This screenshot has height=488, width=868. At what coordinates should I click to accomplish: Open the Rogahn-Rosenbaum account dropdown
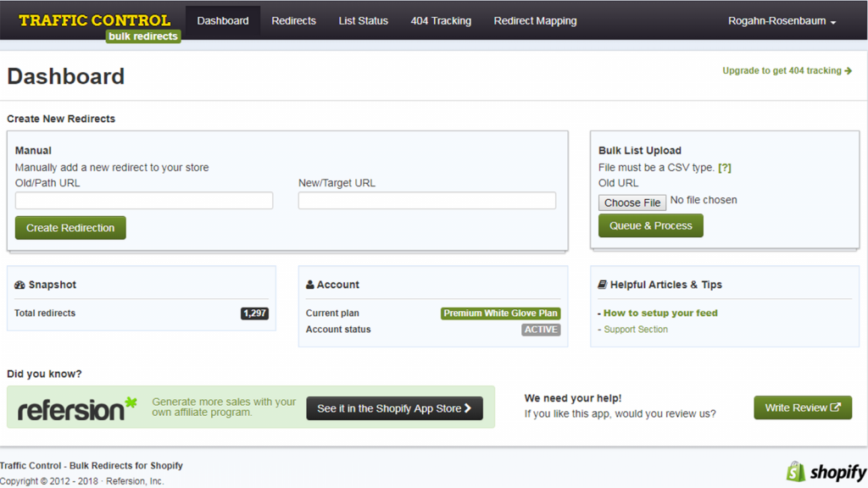coord(781,20)
